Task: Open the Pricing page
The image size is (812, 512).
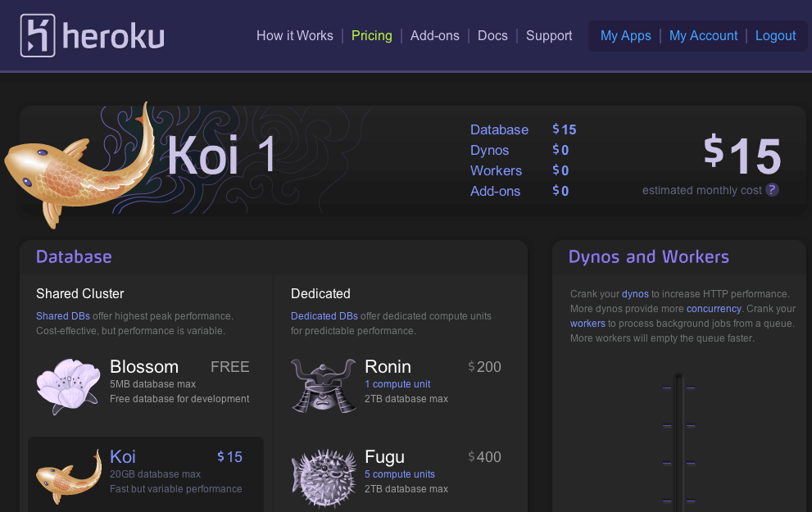Action: 372,36
